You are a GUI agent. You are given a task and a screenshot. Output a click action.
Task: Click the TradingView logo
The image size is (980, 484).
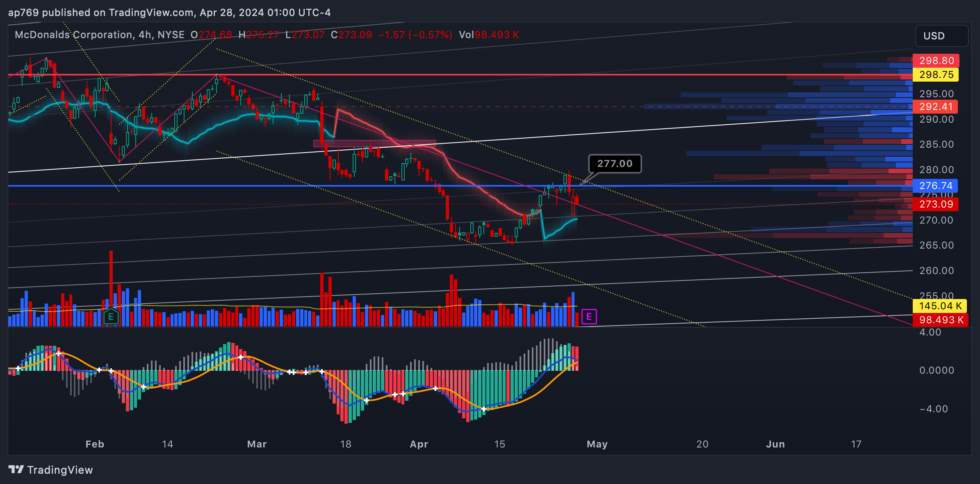pyautogui.click(x=51, y=470)
